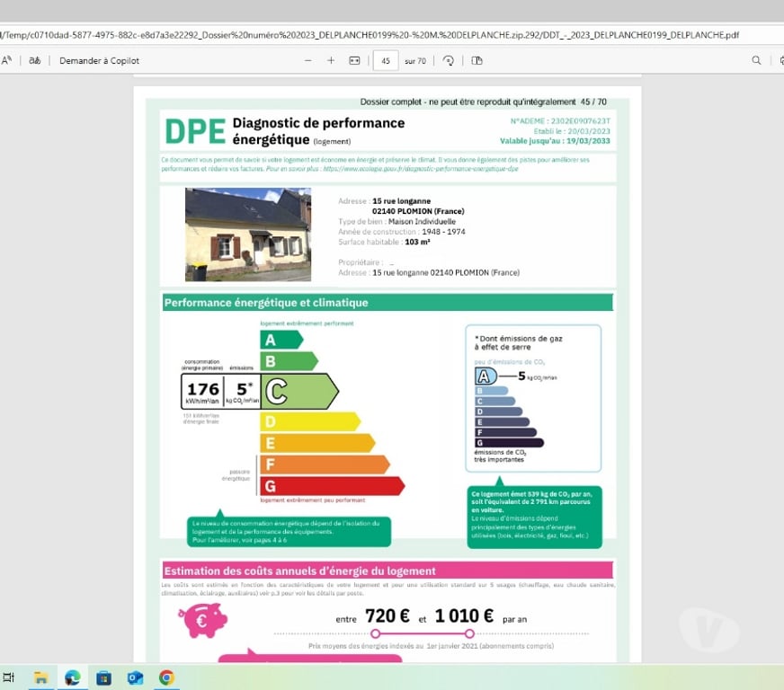Click 'émissions de CO₂ très importantes' caption
Screen dimensions: 784x690
point(500,456)
